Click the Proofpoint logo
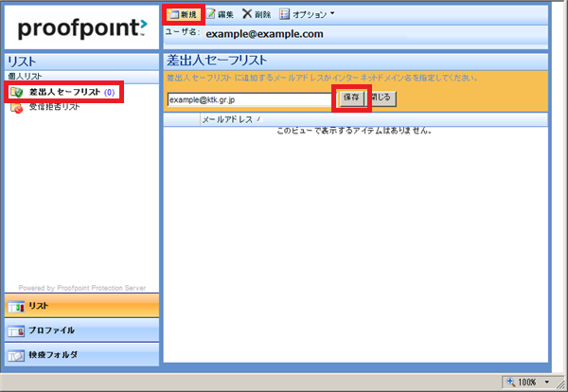Screen dimensions: 568x392 82,27
